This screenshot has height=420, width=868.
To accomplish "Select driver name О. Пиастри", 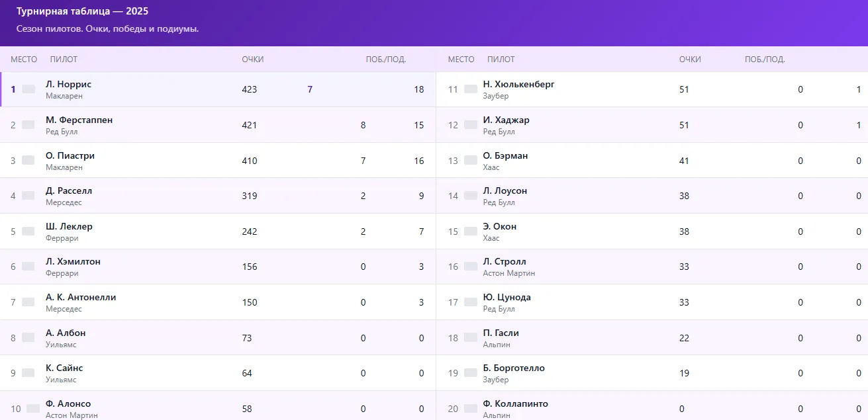I will point(70,156).
